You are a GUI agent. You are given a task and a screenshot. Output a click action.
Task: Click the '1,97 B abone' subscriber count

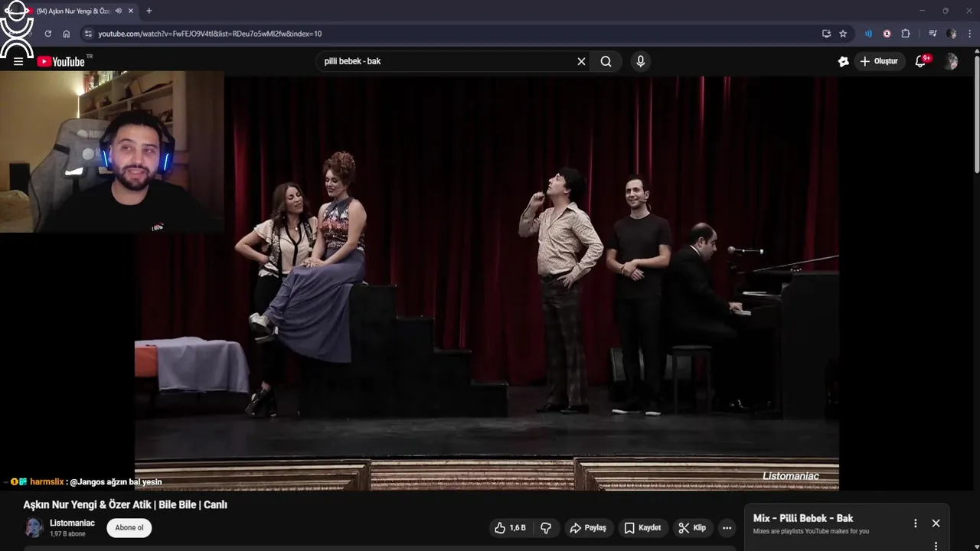coord(67,534)
